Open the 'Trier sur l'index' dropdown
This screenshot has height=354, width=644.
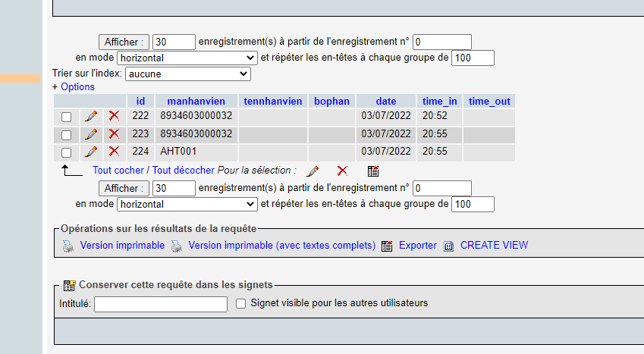(187, 74)
